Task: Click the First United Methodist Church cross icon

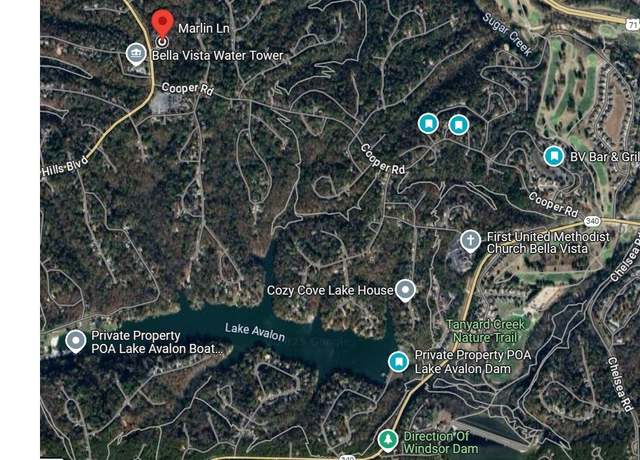Action: pyautogui.click(x=470, y=240)
